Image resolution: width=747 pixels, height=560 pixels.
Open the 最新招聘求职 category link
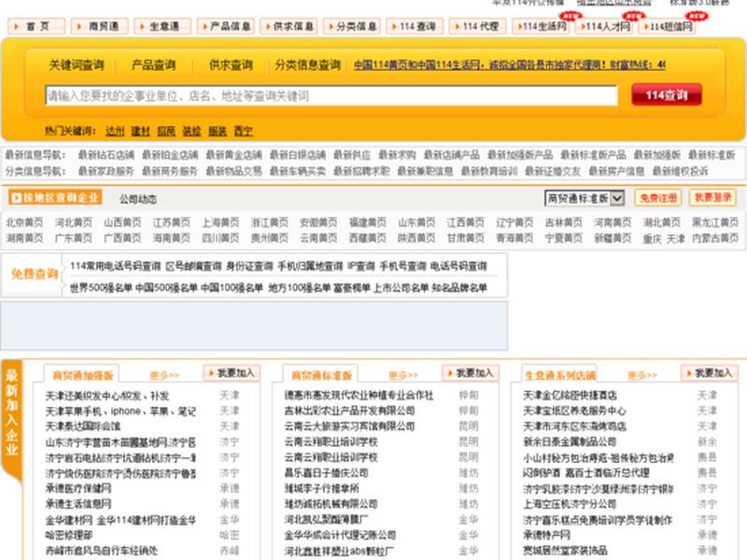click(361, 171)
